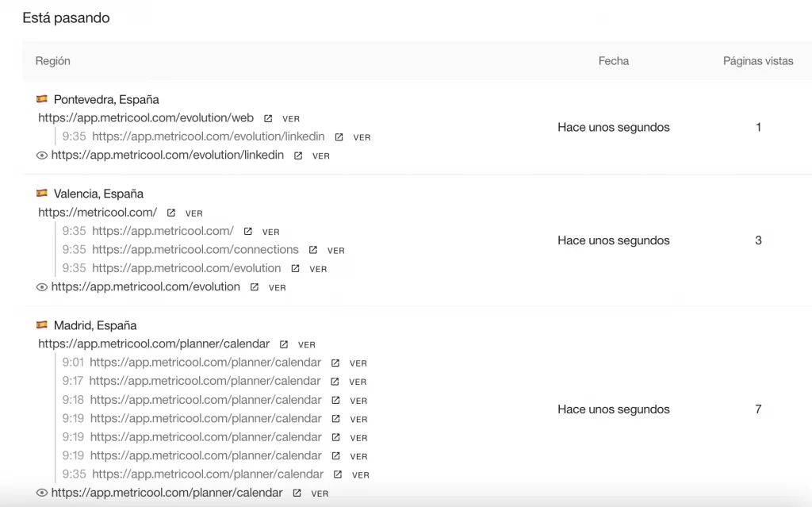
Task: Sort by Región column header
Action: (53, 61)
